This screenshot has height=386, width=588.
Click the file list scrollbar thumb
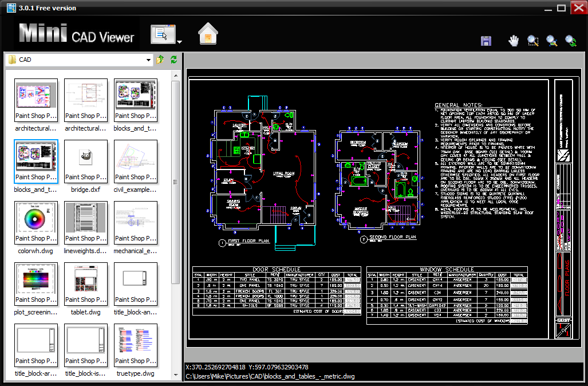(176, 182)
